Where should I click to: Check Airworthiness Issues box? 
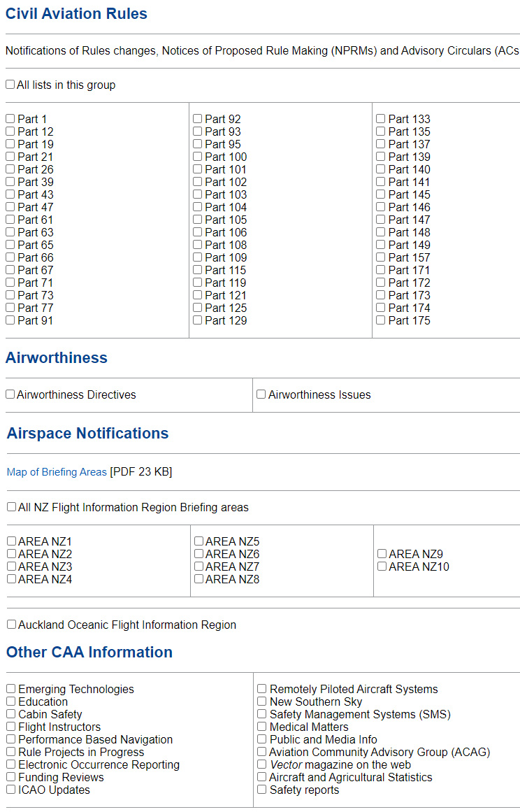261,394
